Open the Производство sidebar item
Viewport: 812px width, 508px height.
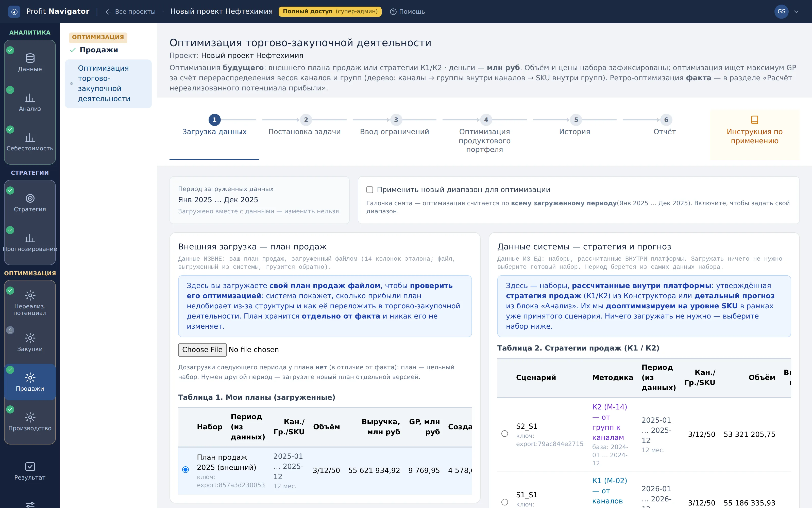[30, 422]
